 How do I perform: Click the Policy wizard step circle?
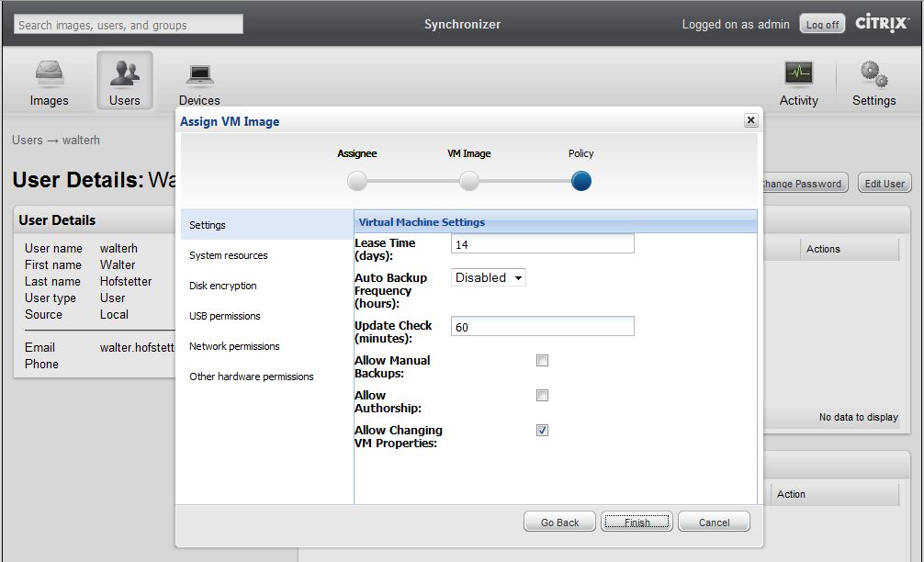tap(581, 182)
